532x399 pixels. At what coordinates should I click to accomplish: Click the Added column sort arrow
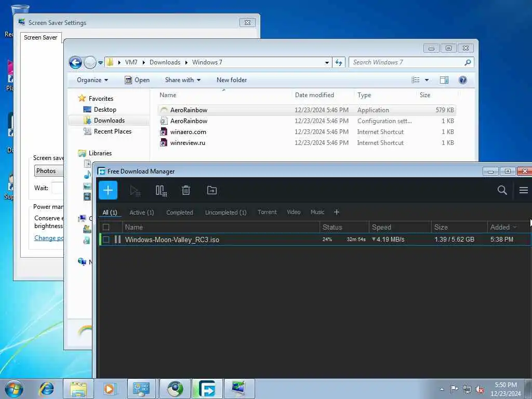pos(515,227)
